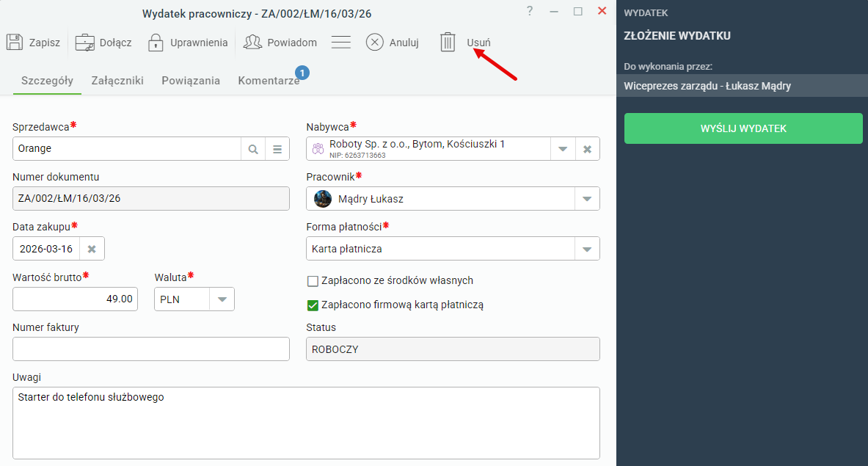Click the Numer dokumentu field
Screen dimensions: 868x466
click(x=151, y=199)
